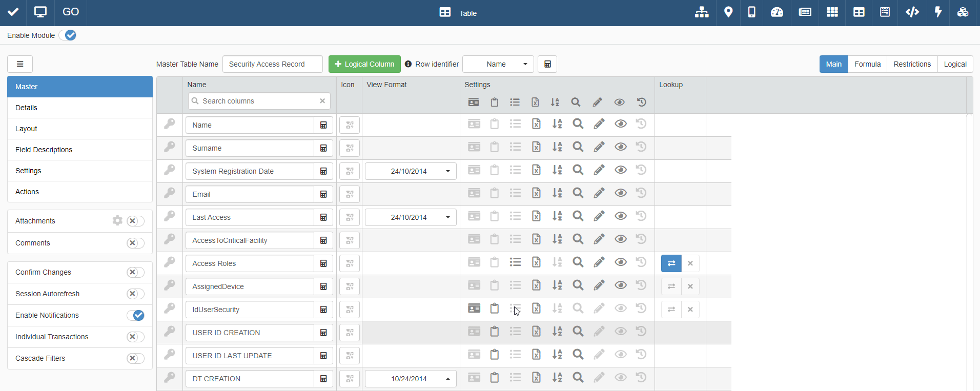Open the mobile device view icon
The height and width of the screenshot is (391, 980).
click(x=751, y=12)
